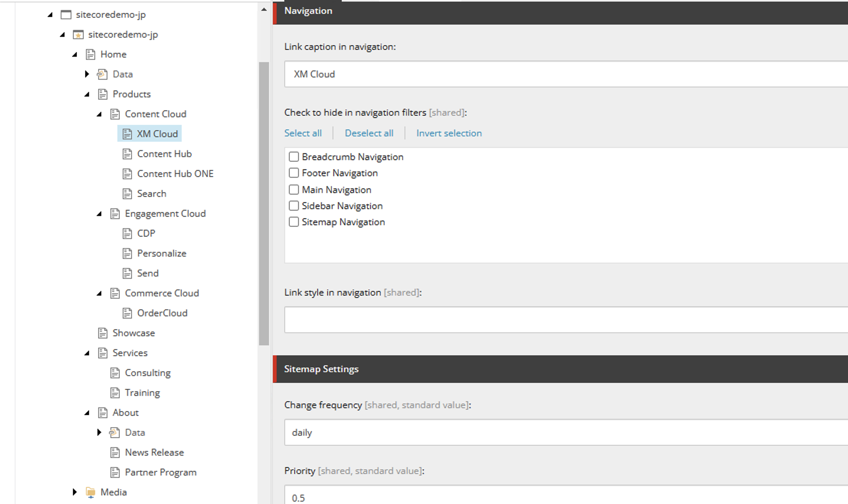
Task: Expand the Media tree node
Action: [75, 493]
